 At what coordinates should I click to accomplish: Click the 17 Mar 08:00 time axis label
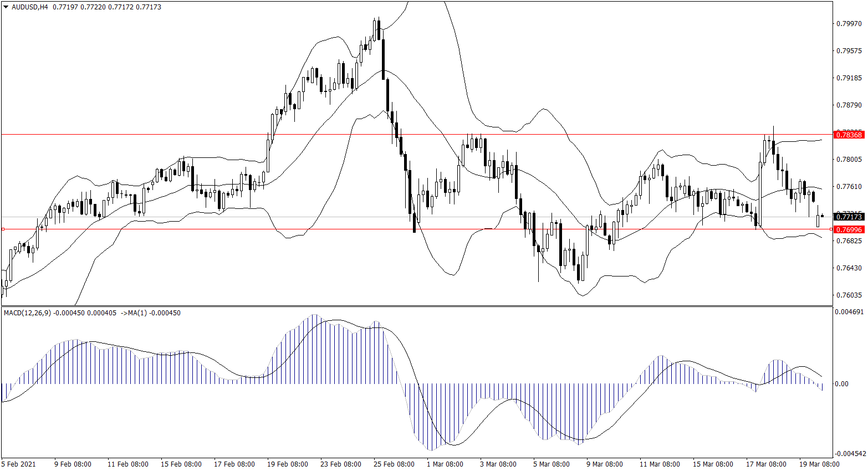(766, 464)
